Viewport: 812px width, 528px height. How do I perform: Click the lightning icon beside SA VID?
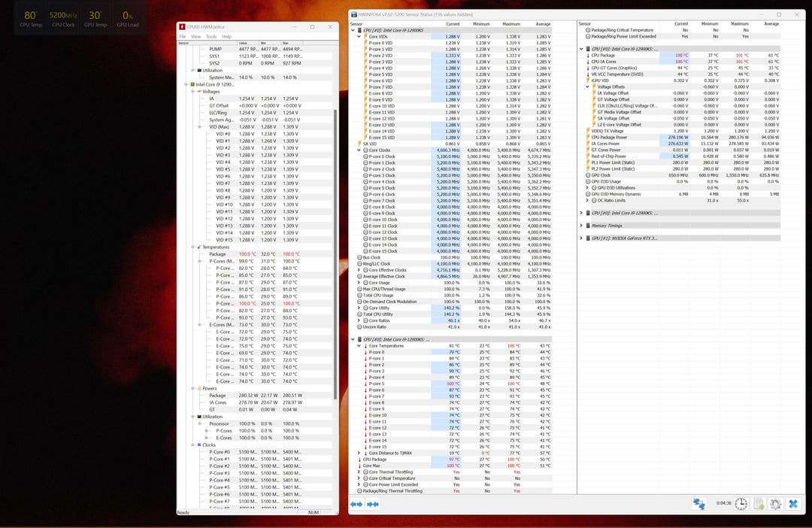[359, 144]
